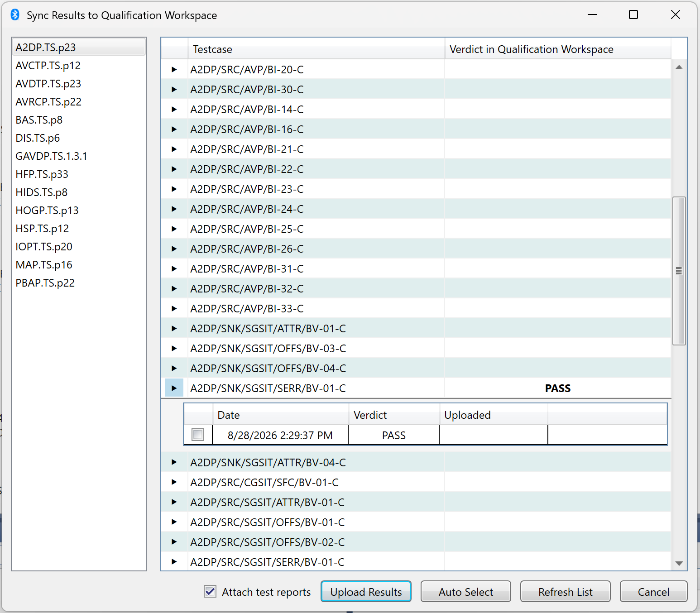The image size is (700, 613).
Task: Click the Auto Select button
Action: tap(466, 592)
